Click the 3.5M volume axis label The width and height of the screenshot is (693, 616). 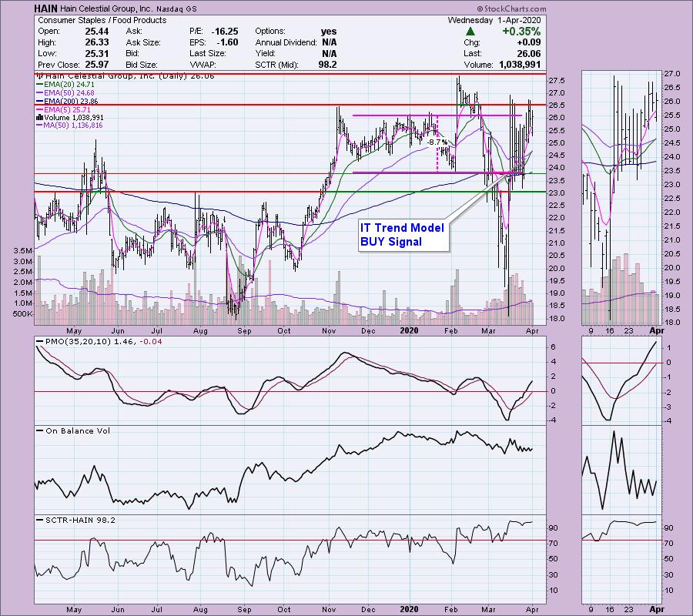[x=23, y=250]
